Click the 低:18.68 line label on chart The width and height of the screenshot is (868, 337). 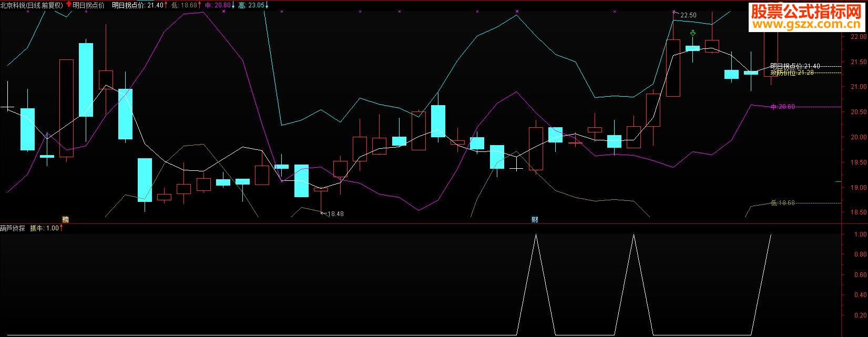pos(783,203)
